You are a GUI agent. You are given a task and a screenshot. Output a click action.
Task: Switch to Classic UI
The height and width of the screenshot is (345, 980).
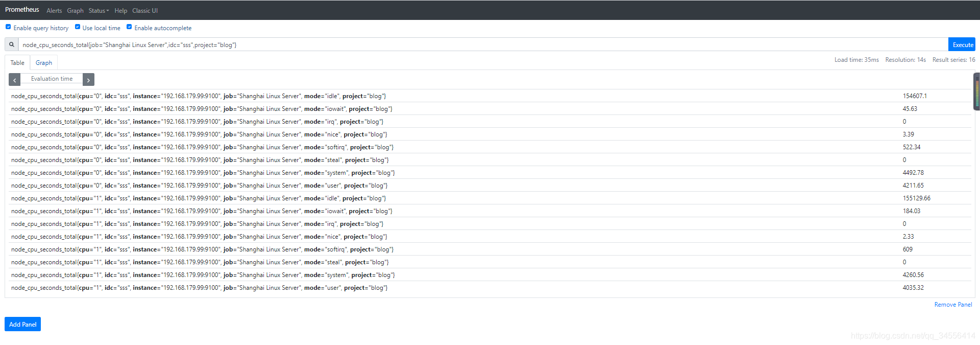pyautogui.click(x=145, y=11)
